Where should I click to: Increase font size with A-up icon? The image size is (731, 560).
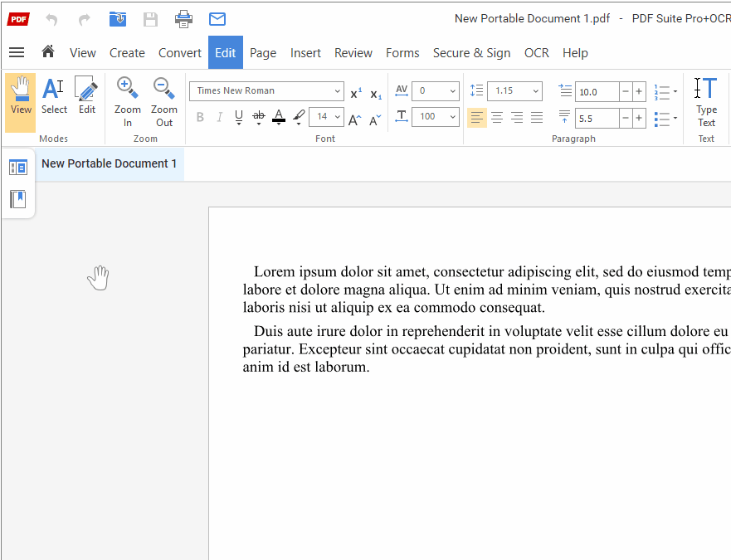[x=355, y=120]
